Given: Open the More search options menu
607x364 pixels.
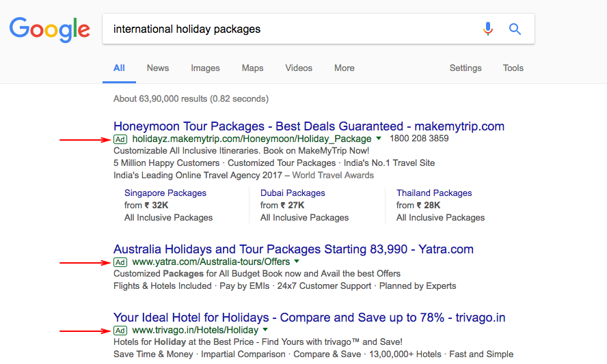Looking at the screenshot, I should (x=345, y=68).
